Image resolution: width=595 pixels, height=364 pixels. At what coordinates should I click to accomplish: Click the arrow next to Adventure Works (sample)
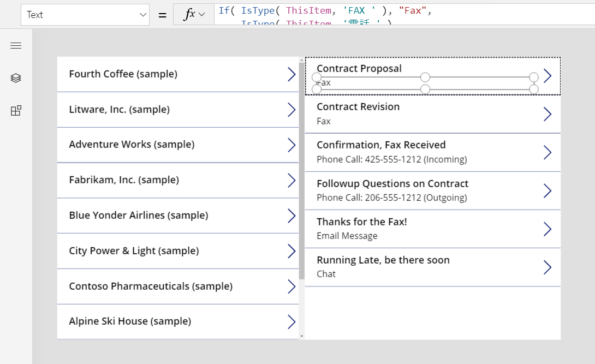click(x=291, y=145)
